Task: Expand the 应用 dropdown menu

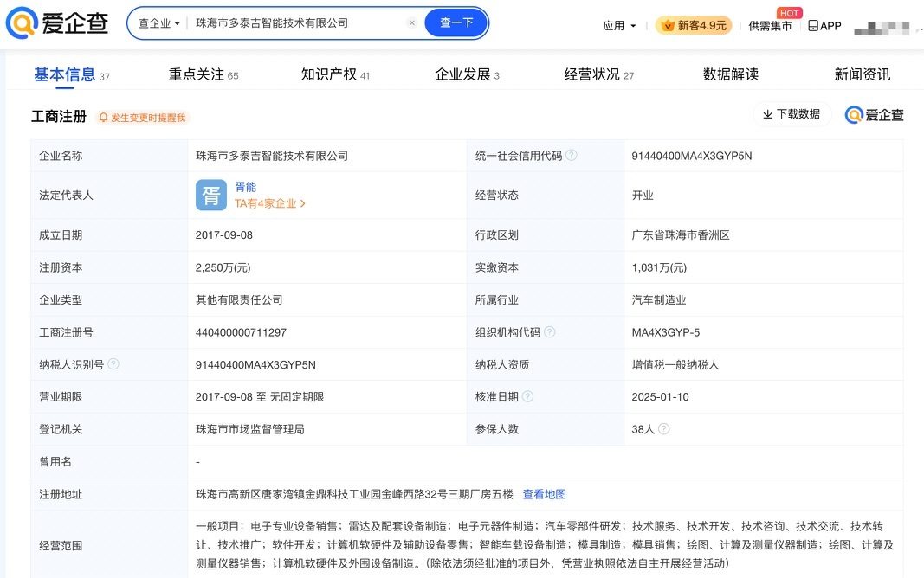Action: click(x=619, y=26)
